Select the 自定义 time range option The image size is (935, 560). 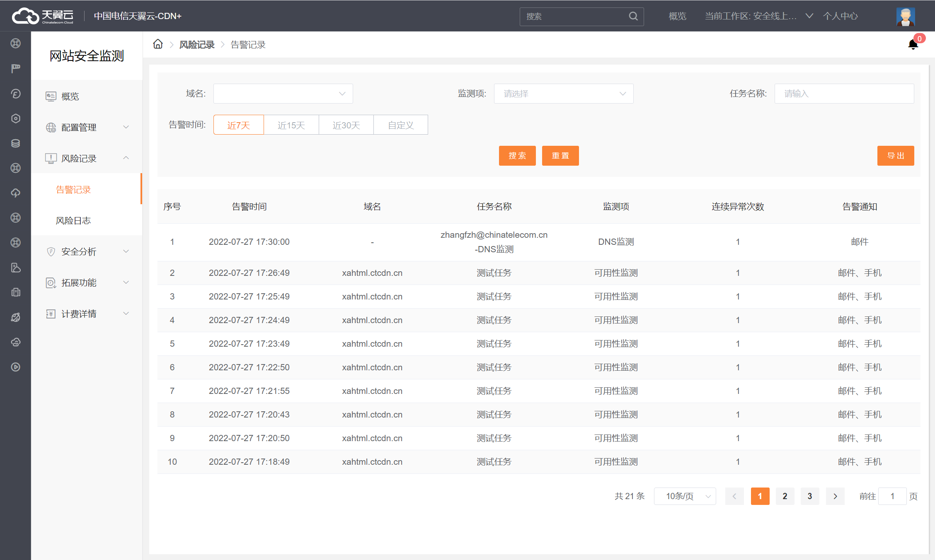400,125
